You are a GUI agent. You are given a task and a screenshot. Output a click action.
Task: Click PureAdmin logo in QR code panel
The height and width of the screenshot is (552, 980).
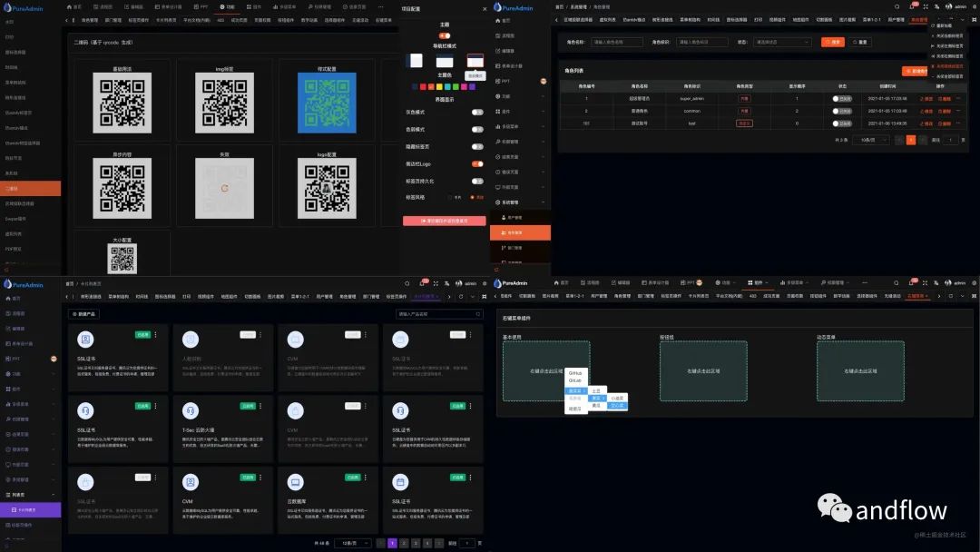pyautogui.click(x=24, y=8)
